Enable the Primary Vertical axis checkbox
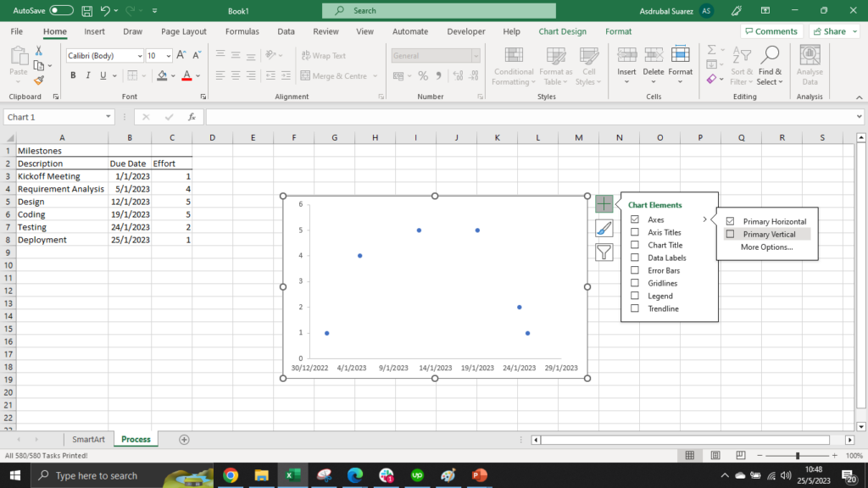Screen dimensions: 868x488 [x=730, y=234]
